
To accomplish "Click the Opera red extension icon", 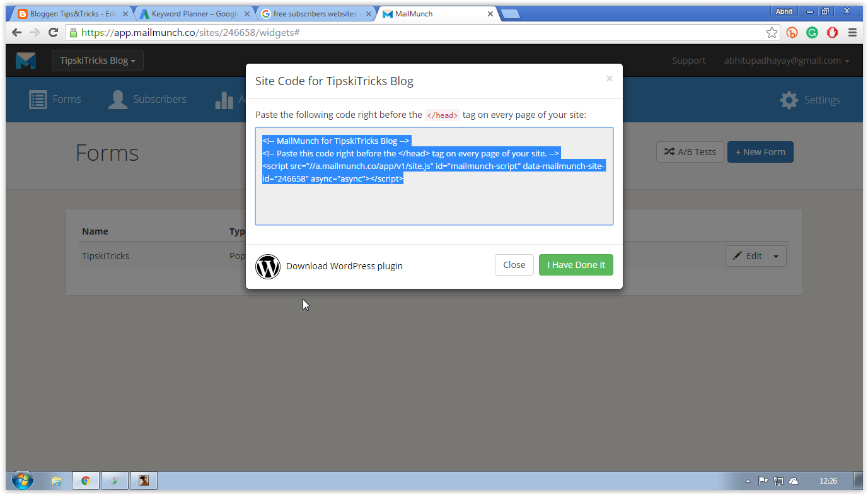I will (x=832, y=33).
